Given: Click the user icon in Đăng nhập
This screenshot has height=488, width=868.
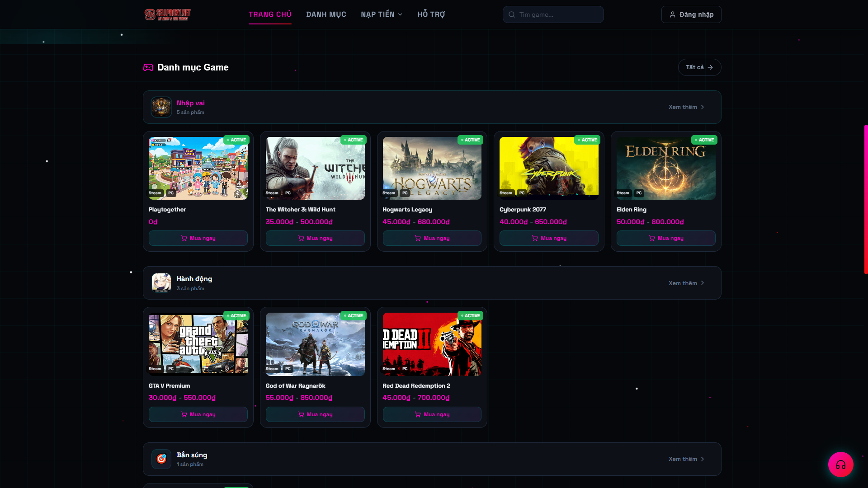Looking at the screenshot, I should (672, 14).
